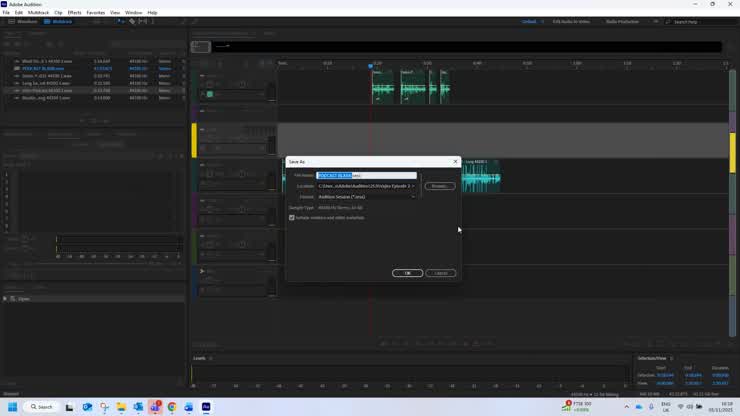Click the taskbar Search box
Image resolution: width=740 pixels, height=416 pixels.
click(42, 407)
